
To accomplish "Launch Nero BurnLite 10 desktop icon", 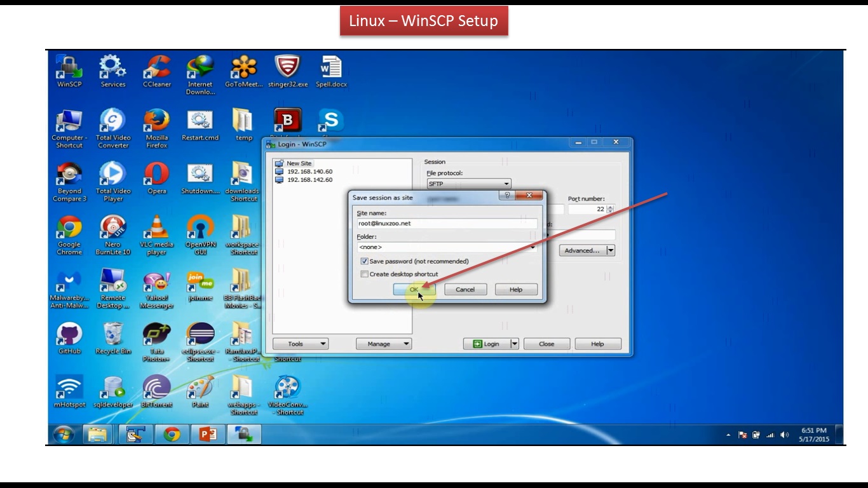I will click(113, 235).
